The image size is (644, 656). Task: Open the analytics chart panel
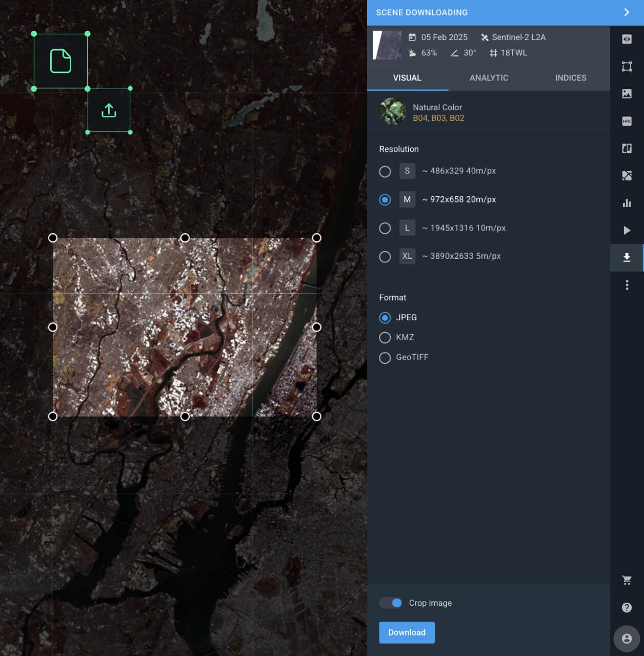(x=627, y=203)
